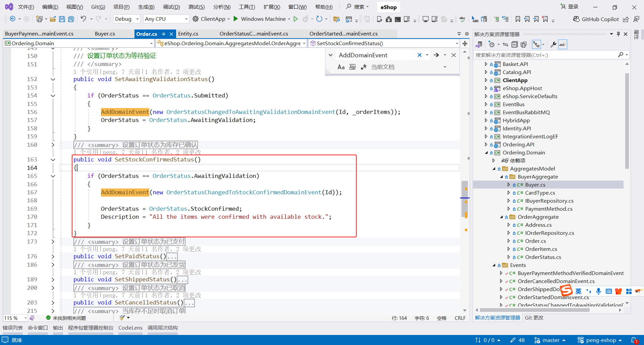644x345 pixels.
Task: Open the 错误列表 panel
Action: (13, 328)
